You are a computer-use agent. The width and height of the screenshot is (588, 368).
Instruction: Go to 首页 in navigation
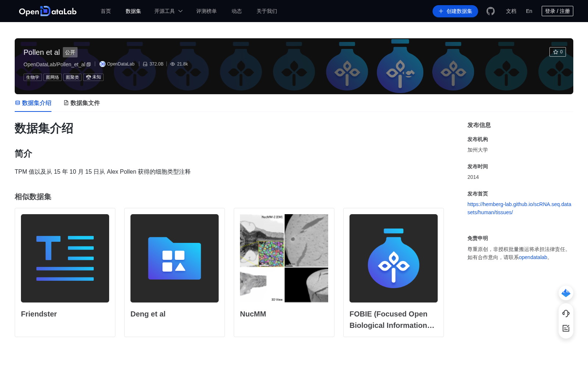pos(106,11)
